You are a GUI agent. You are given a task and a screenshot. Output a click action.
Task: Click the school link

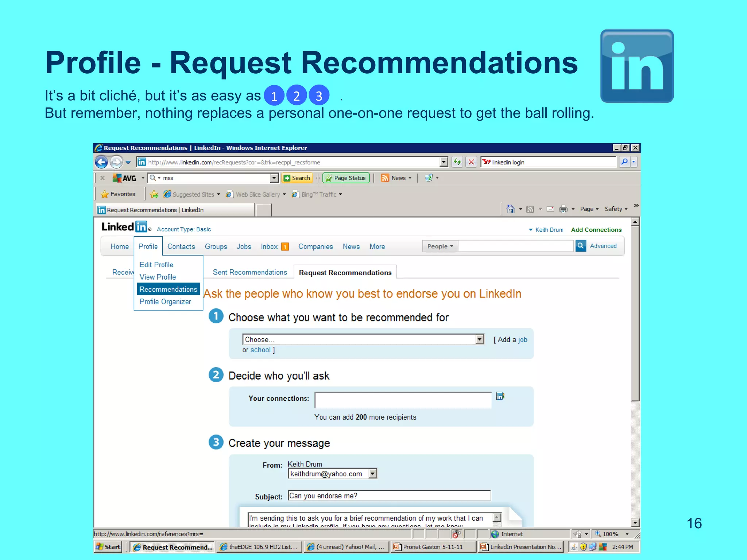260,350
